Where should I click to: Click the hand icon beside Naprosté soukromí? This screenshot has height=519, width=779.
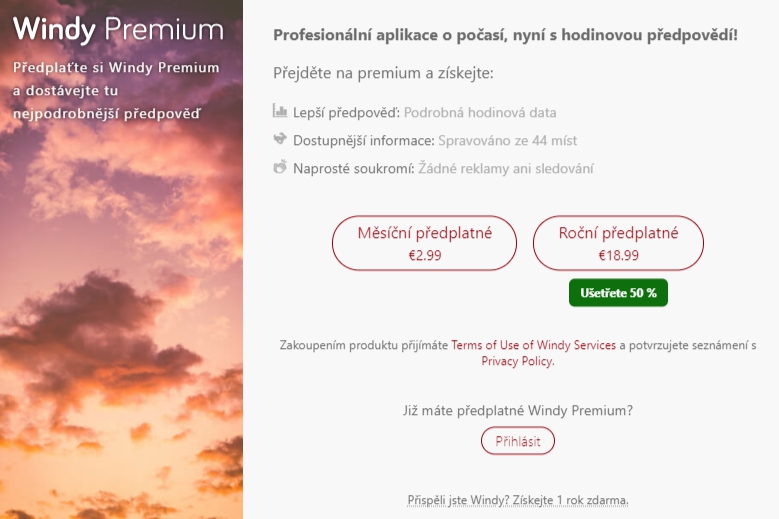click(280, 167)
